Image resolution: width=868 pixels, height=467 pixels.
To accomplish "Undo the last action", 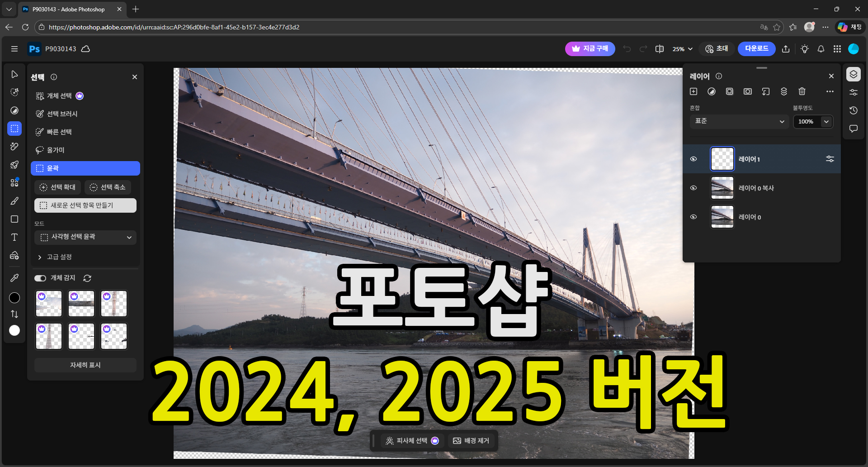I will tap(627, 49).
